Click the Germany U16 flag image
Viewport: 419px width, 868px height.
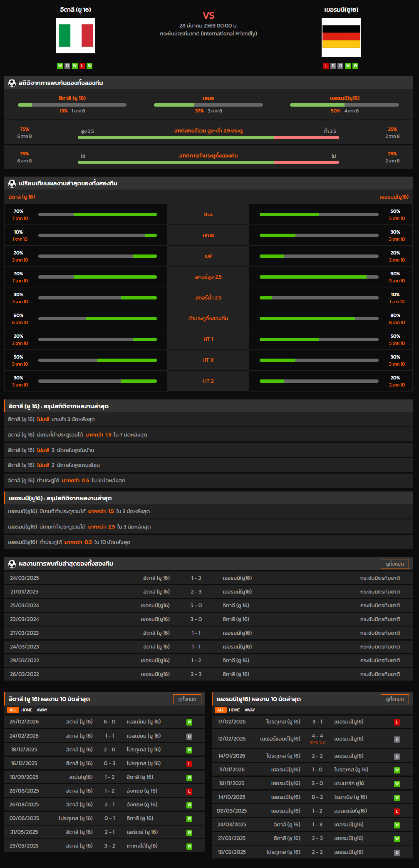coord(341,37)
